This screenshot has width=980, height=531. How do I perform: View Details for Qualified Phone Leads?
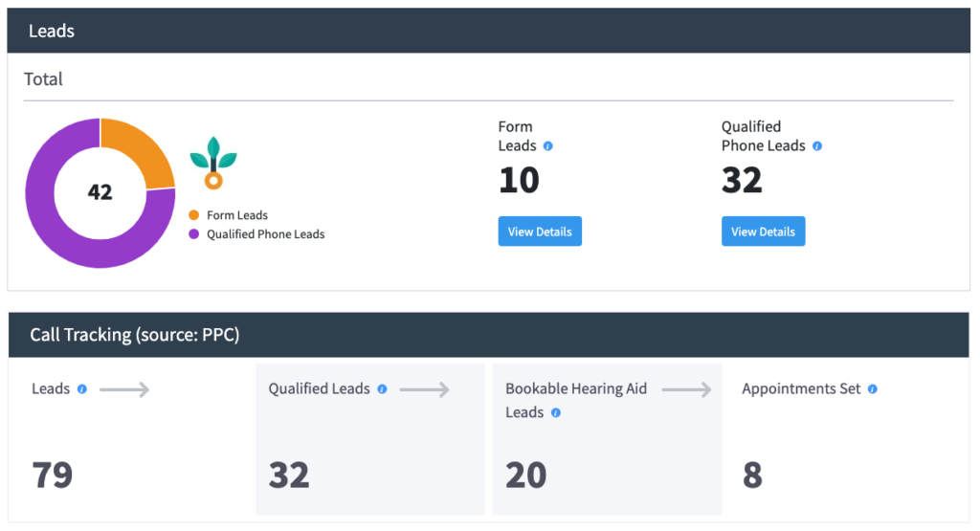point(763,232)
